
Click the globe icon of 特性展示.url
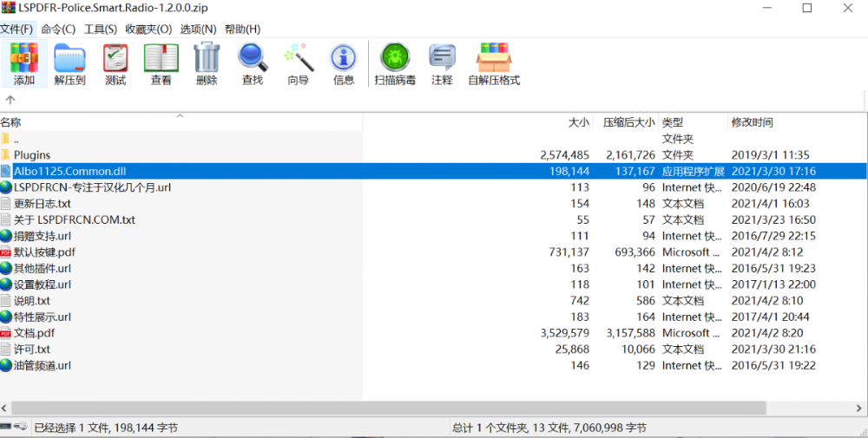click(5, 317)
